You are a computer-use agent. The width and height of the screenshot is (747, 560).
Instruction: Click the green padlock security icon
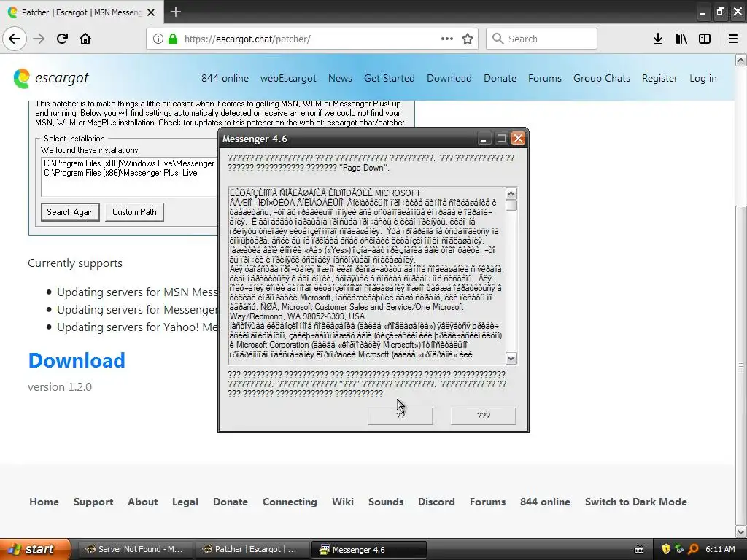173,39
